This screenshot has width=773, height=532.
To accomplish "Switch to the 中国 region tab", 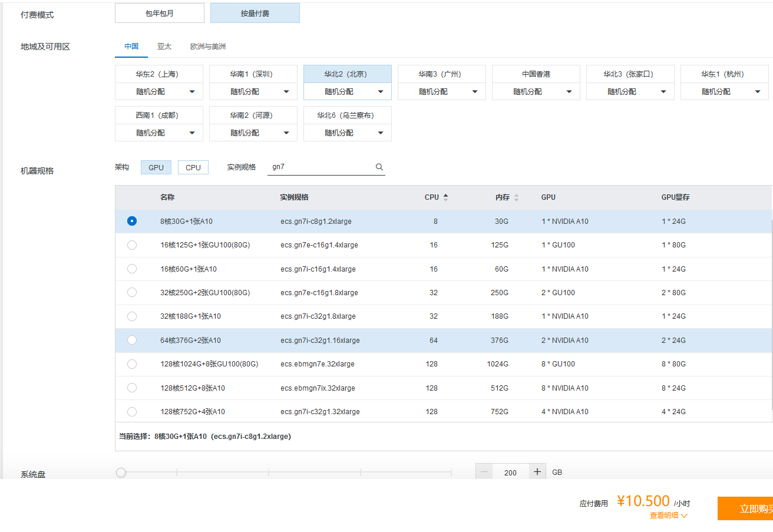I will point(131,47).
